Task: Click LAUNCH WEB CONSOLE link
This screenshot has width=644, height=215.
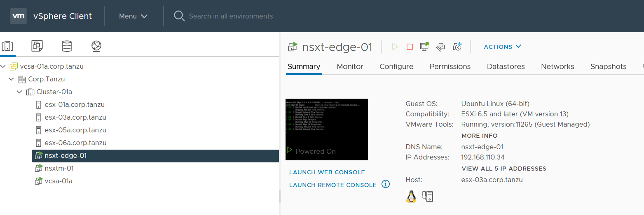Action: coord(327,172)
